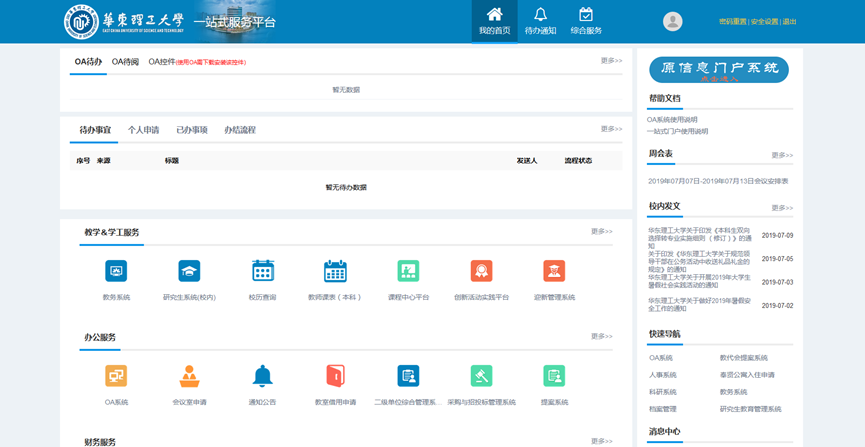Click 教代会提案系统 in 快速导航
The width and height of the screenshot is (865, 447).
(x=744, y=358)
